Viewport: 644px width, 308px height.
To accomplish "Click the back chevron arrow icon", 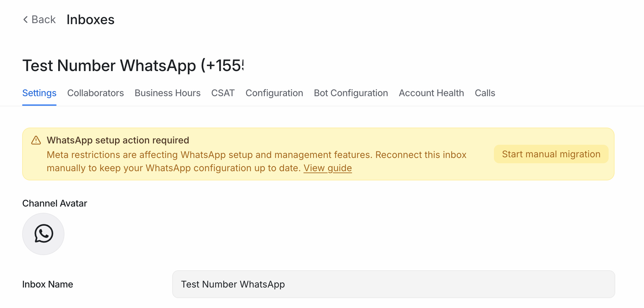I will 25,19.
